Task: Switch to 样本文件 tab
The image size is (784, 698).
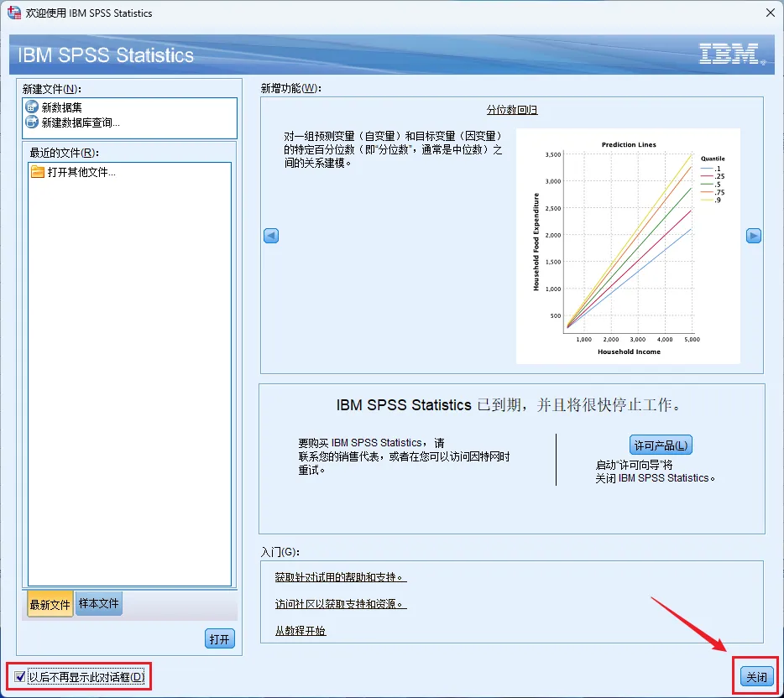Action: click(x=98, y=603)
